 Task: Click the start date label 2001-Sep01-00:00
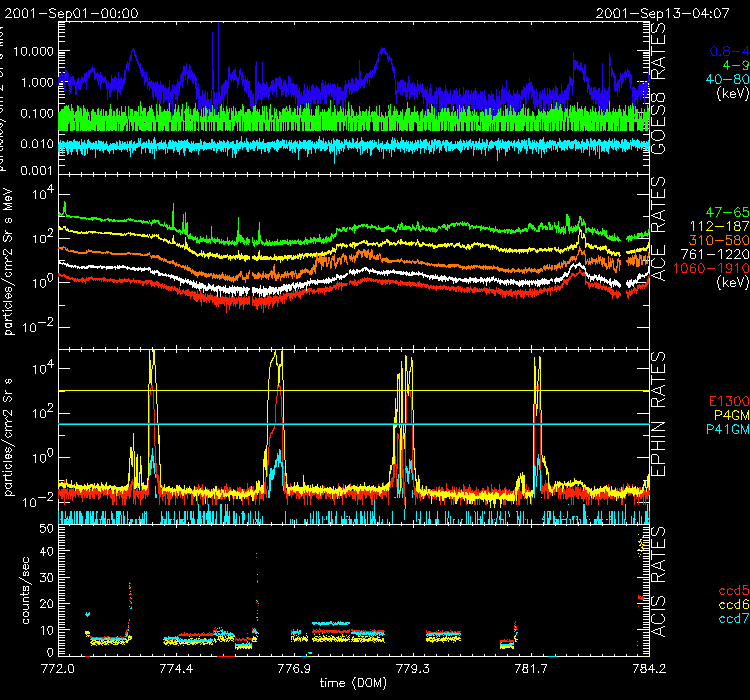[x=70, y=13]
